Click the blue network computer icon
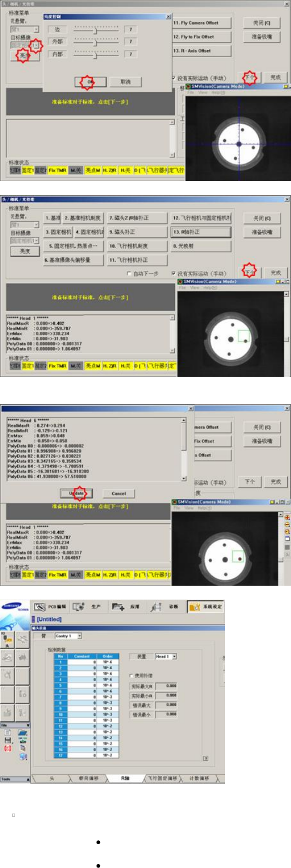Screen dimensions: 291x868 click(23, 756)
